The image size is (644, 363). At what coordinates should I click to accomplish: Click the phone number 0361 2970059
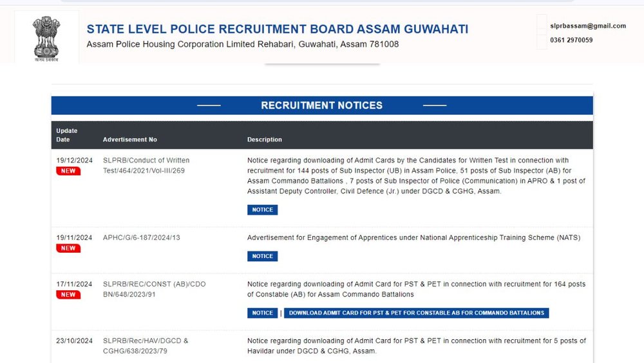click(x=571, y=40)
